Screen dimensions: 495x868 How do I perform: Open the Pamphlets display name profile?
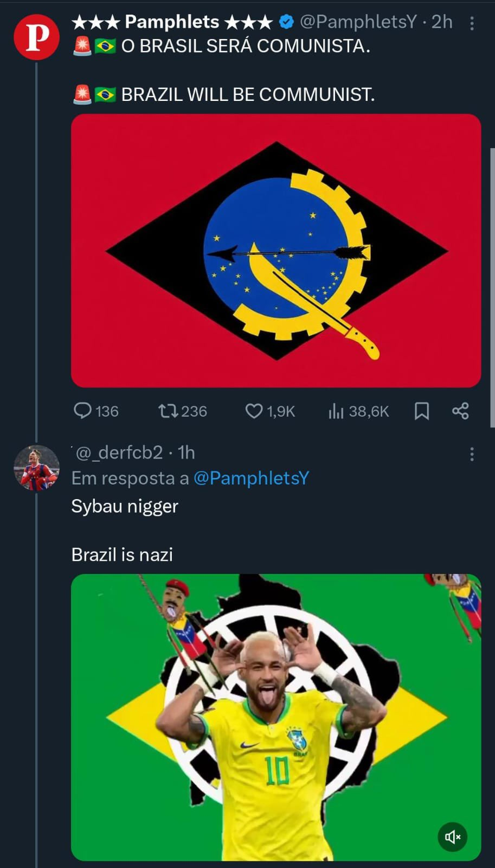[x=172, y=22]
